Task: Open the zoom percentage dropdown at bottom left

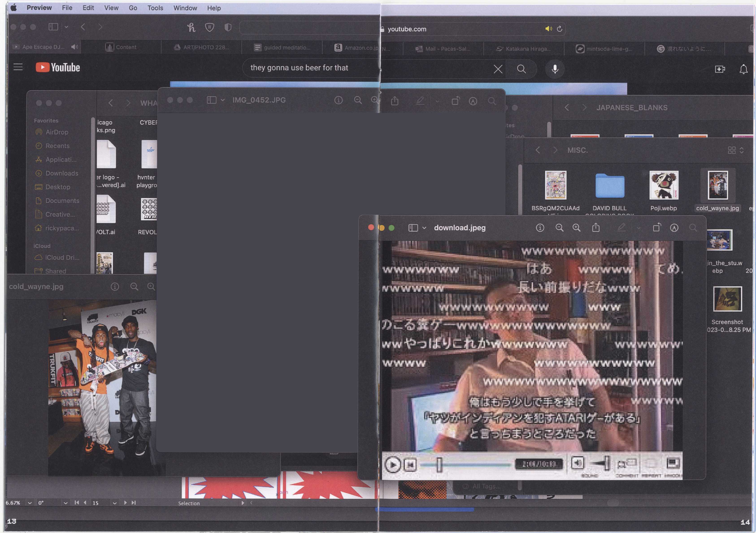Action: tap(30, 503)
